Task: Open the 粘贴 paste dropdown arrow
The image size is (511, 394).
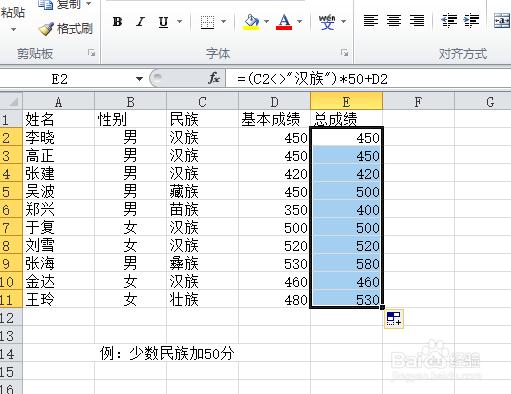Action: [13, 29]
